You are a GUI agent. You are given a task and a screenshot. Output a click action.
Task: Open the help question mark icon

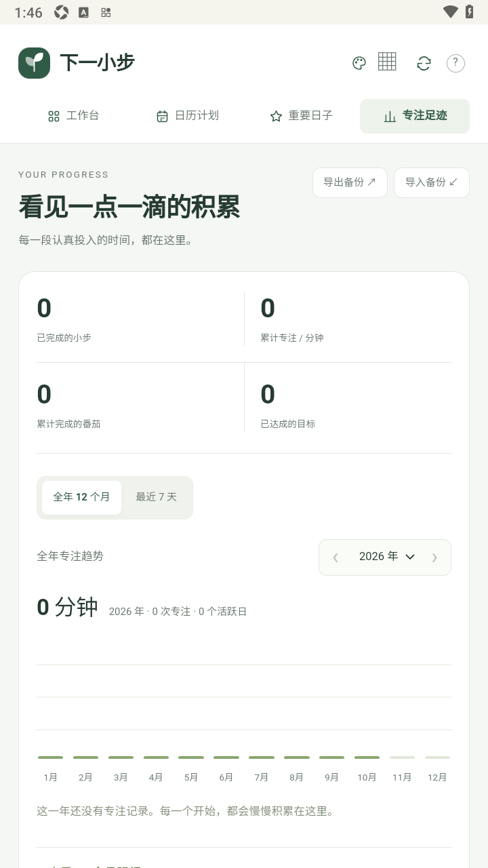455,63
